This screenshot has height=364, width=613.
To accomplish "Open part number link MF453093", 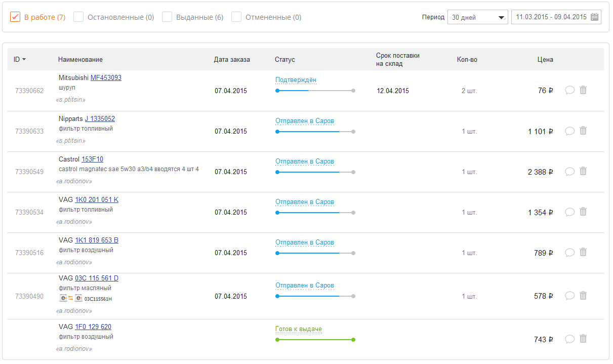I will point(106,78).
